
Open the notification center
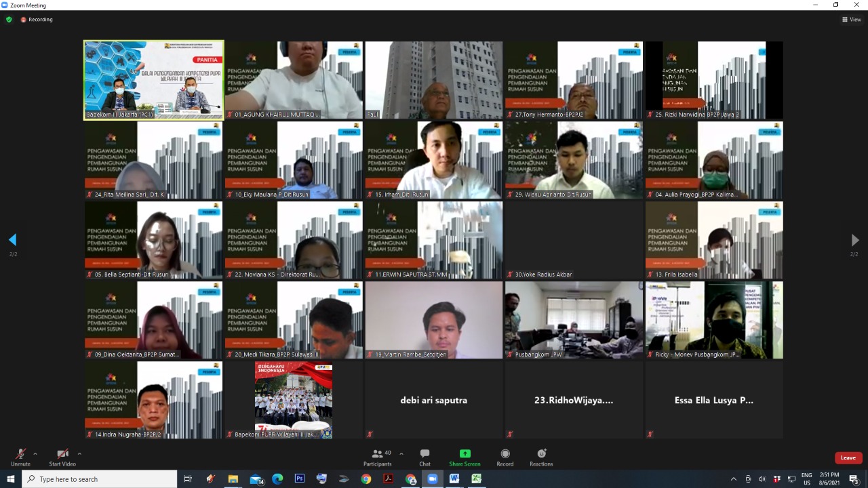click(854, 479)
